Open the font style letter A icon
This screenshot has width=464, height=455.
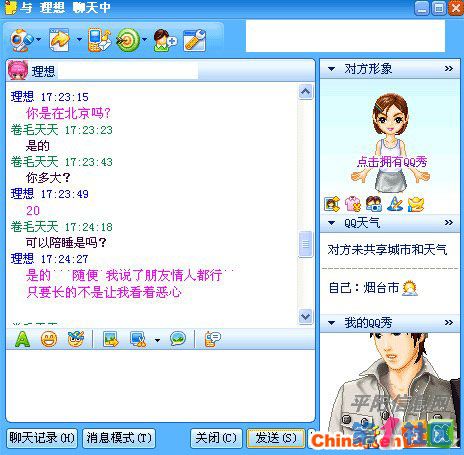click(x=22, y=339)
